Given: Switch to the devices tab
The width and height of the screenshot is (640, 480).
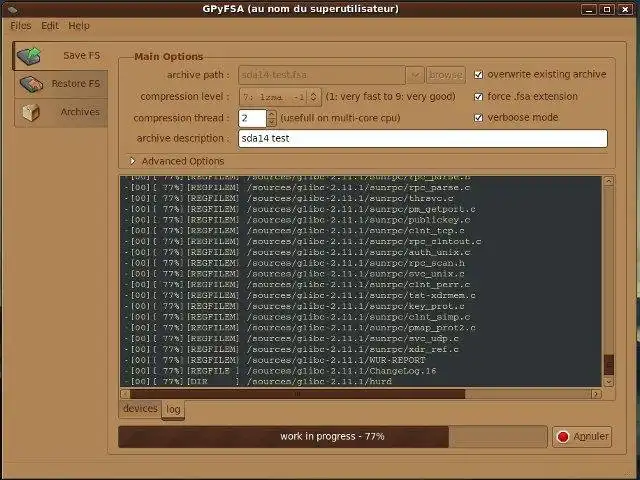Looking at the screenshot, I should pyautogui.click(x=140, y=409).
